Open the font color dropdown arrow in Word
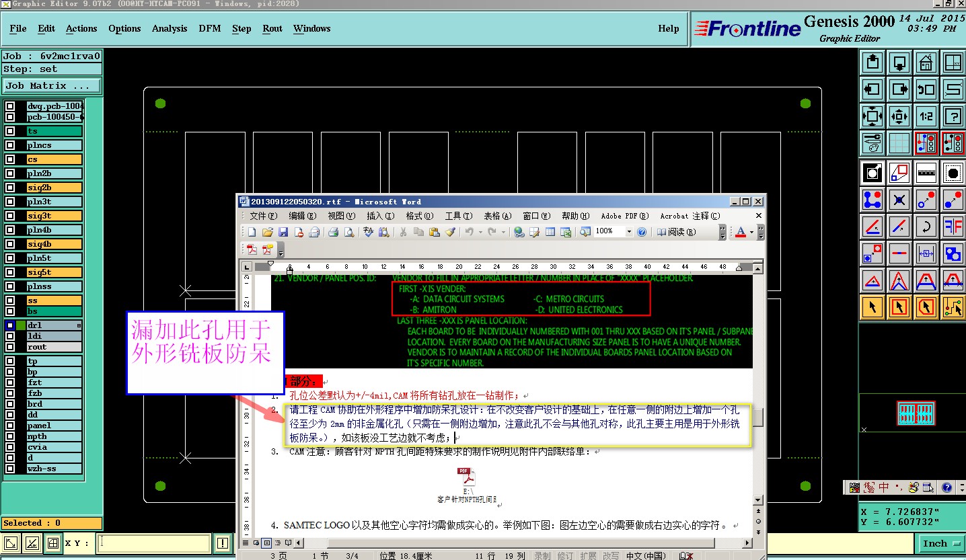966x560 pixels. pos(751,232)
